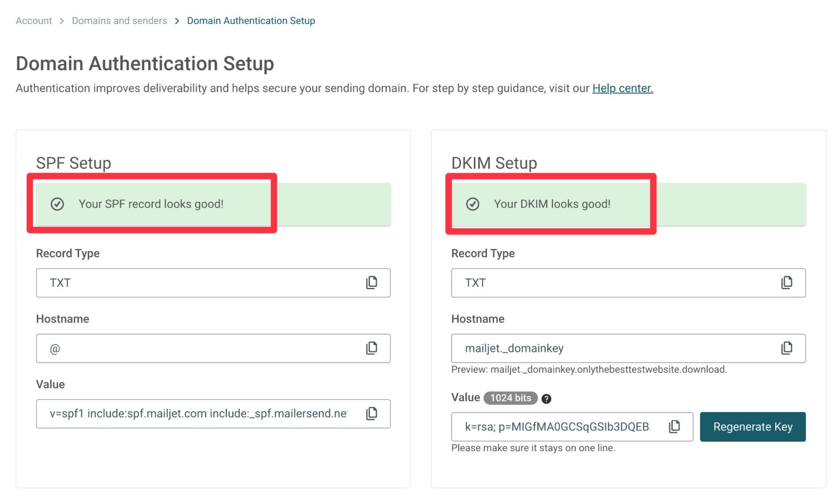Click the SPF Hostname field
This screenshot has height=504, width=836.
click(x=213, y=349)
